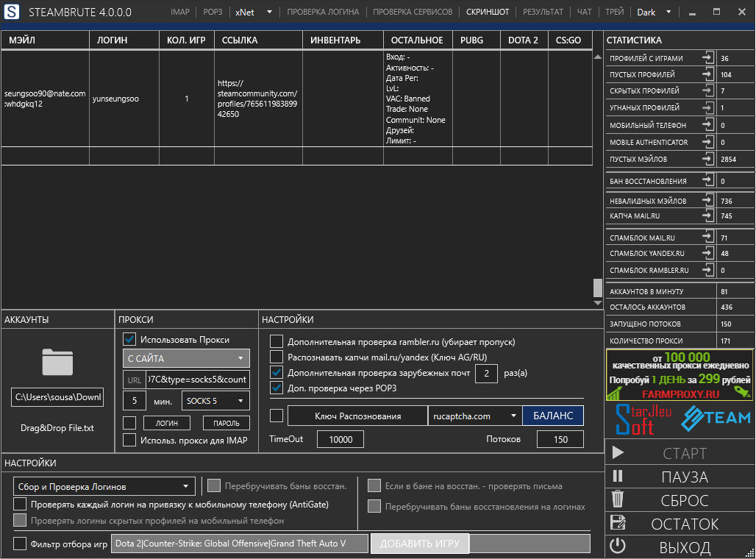Toggle the Использовать Прокси checkbox
756x559 pixels.
[x=129, y=339]
